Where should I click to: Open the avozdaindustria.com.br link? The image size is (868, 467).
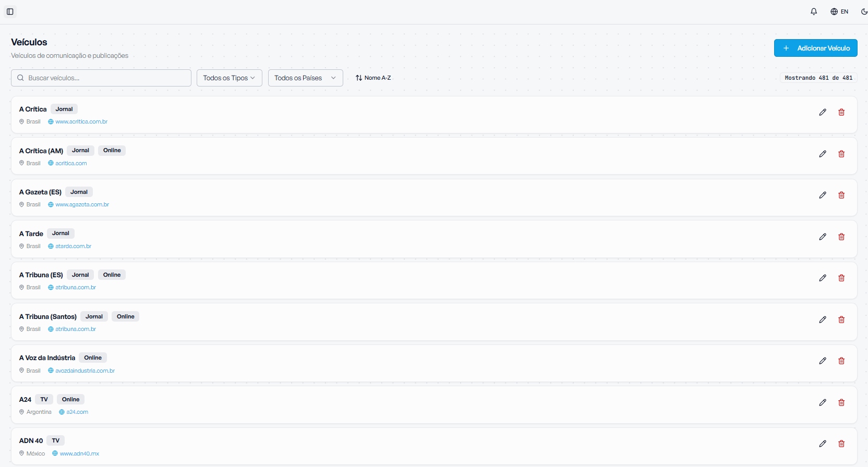pyautogui.click(x=85, y=371)
